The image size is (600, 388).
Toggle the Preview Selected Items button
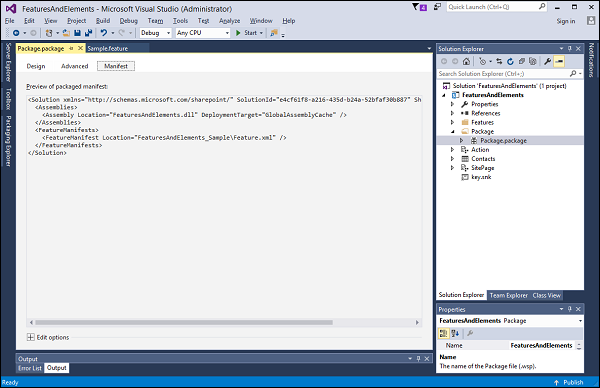[559, 61]
